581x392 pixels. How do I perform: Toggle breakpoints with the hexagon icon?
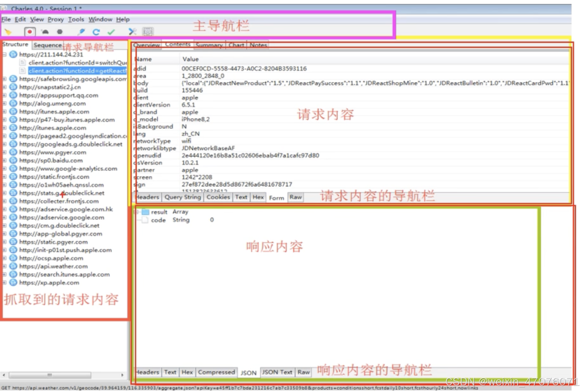(x=60, y=32)
